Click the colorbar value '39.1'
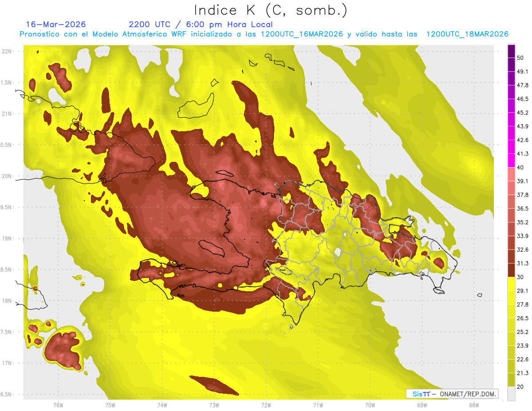Screen dimensions: 532x411 click(523, 181)
